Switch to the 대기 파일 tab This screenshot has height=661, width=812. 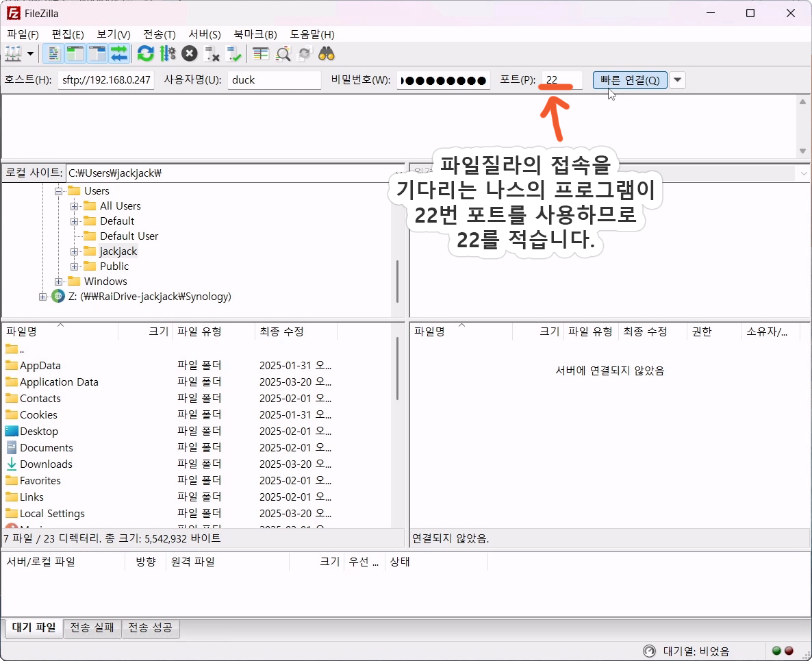coord(34,627)
